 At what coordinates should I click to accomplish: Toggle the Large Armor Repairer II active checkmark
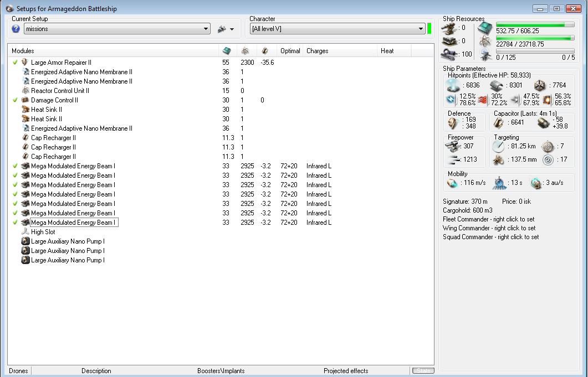pos(15,62)
